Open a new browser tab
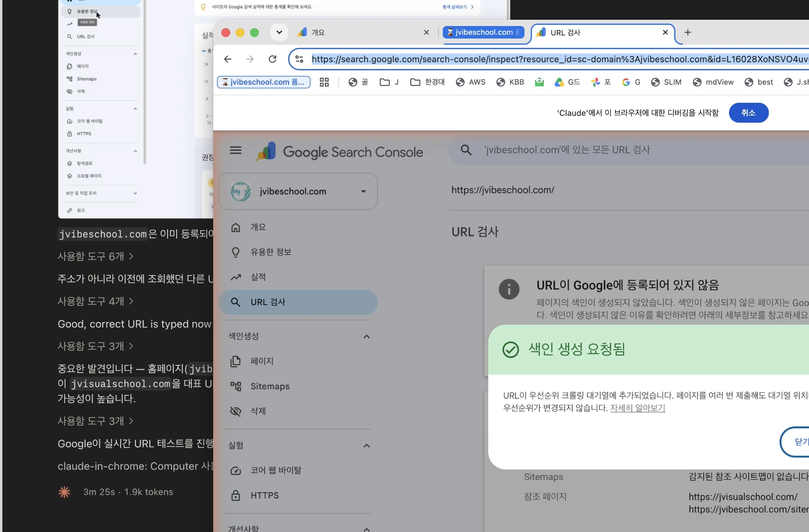Image resolution: width=809 pixels, height=532 pixels. pyautogui.click(x=688, y=32)
